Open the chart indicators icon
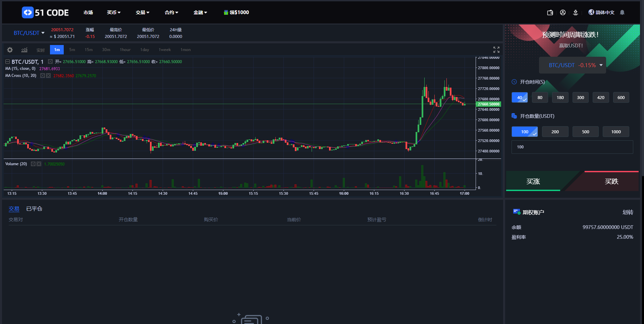Viewport: 644px width, 324px height. pos(24,50)
